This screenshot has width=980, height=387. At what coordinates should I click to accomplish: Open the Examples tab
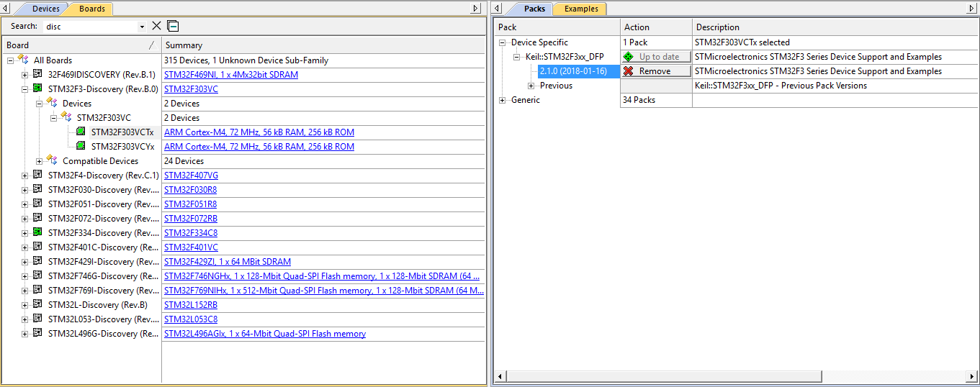coord(580,9)
